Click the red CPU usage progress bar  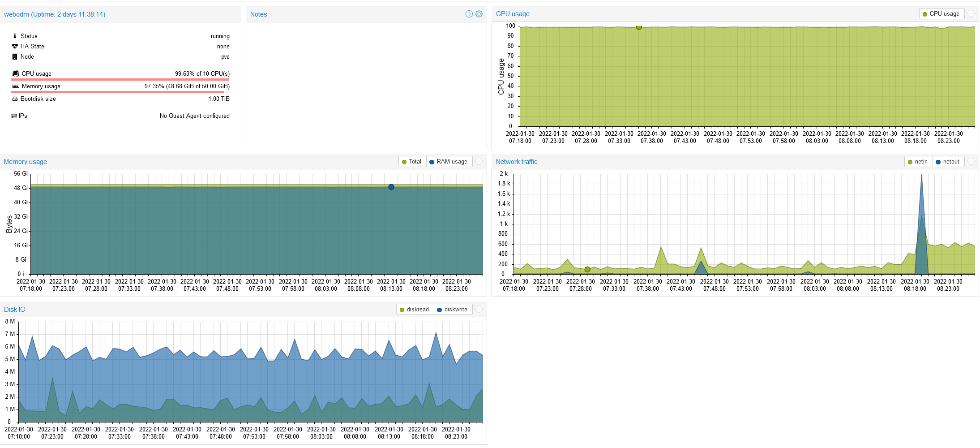[120, 80]
